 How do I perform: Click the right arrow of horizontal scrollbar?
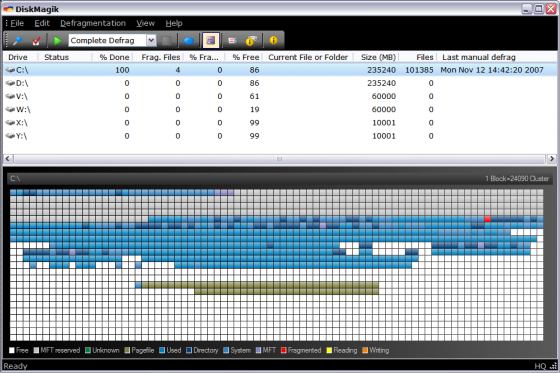[552, 159]
